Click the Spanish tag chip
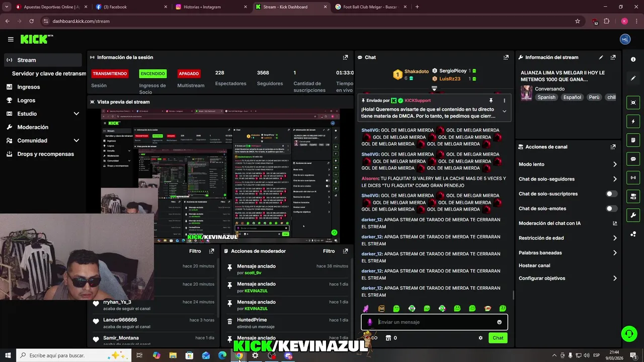Viewport: 644px width, 362px height. click(x=546, y=98)
